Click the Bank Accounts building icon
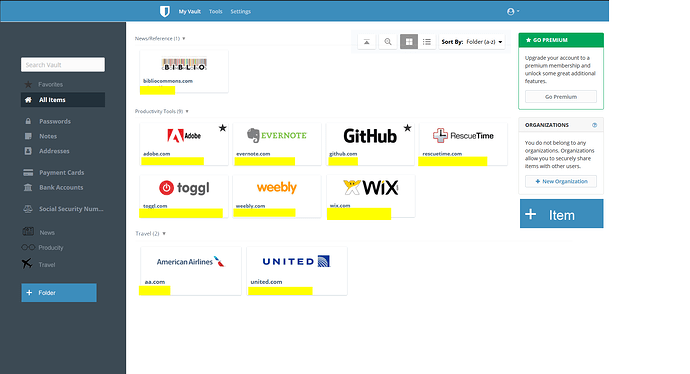 coord(28,187)
